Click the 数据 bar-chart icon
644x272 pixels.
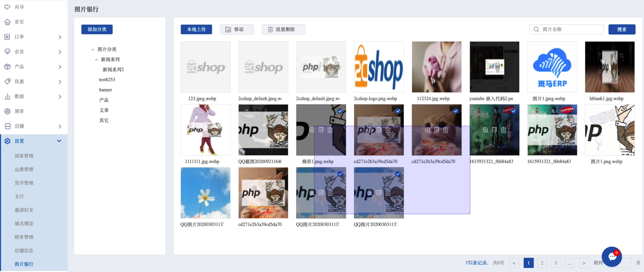coord(7,96)
